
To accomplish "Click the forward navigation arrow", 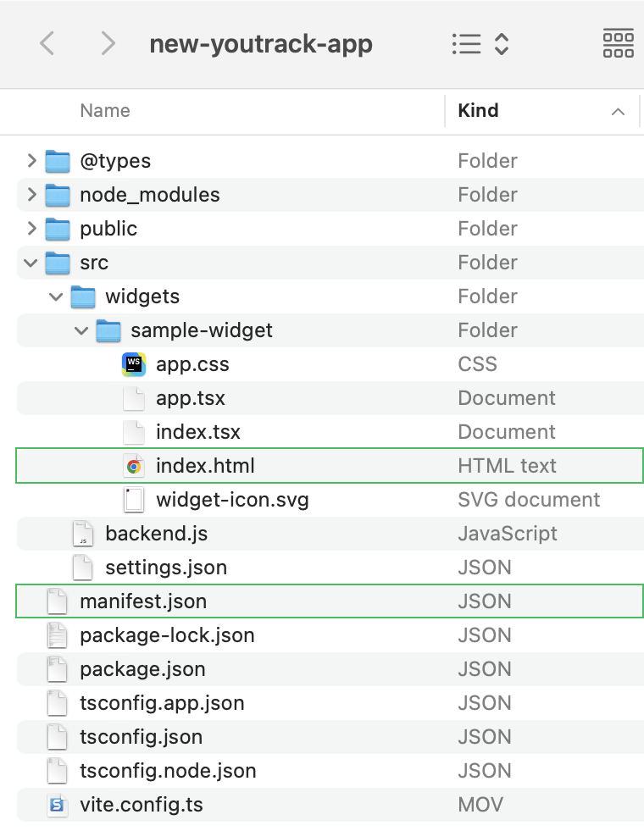I will click(108, 43).
